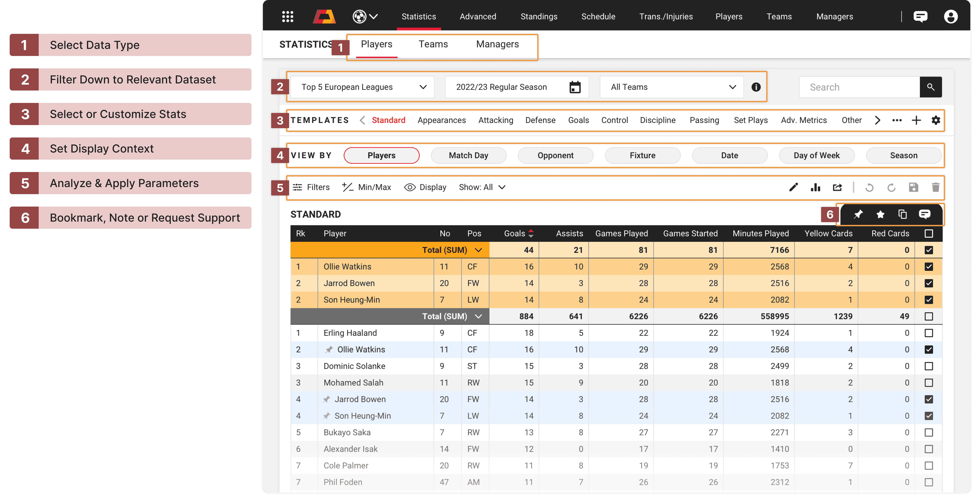
Task: Bookmark using the star icon
Action: coord(880,215)
